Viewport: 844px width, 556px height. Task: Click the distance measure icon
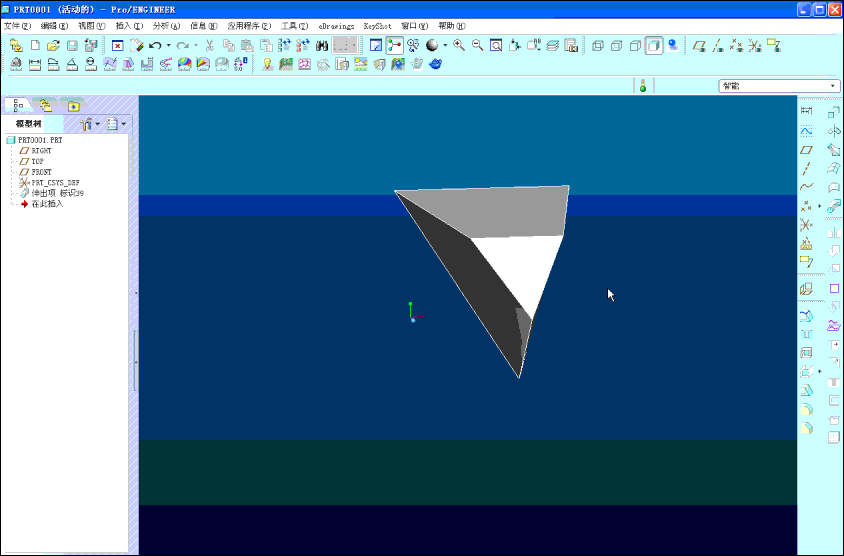click(35, 65)
